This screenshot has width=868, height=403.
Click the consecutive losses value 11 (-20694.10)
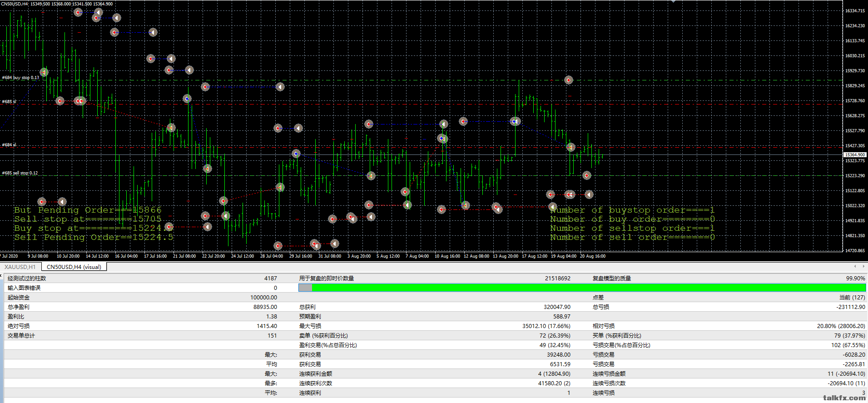tap(846, 373)
